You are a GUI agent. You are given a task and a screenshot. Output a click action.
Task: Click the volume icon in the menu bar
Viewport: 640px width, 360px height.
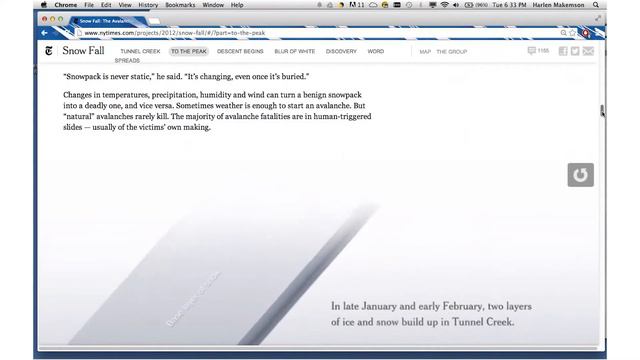456,5
